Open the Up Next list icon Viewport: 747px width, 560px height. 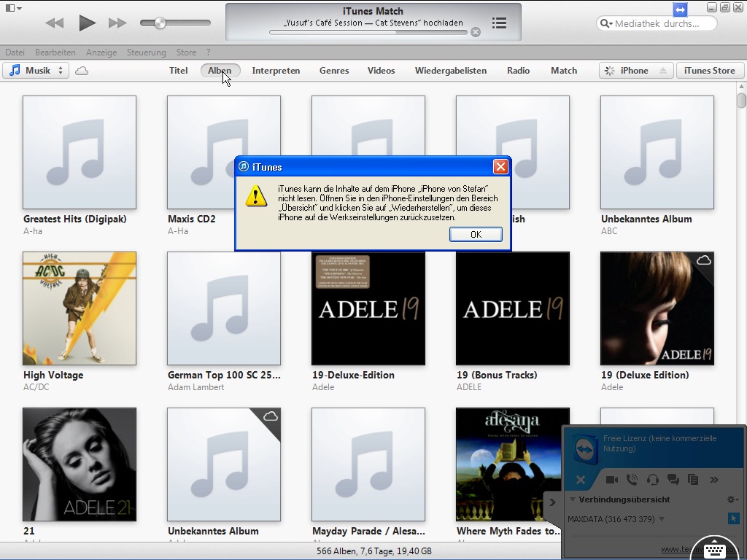[499, 23]
